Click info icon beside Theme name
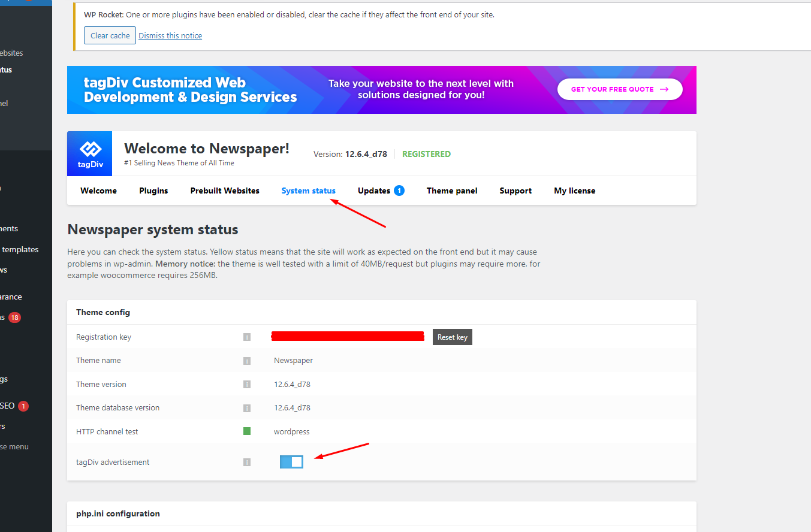Viewport: 811px width, 532px height. pos(246,361)
